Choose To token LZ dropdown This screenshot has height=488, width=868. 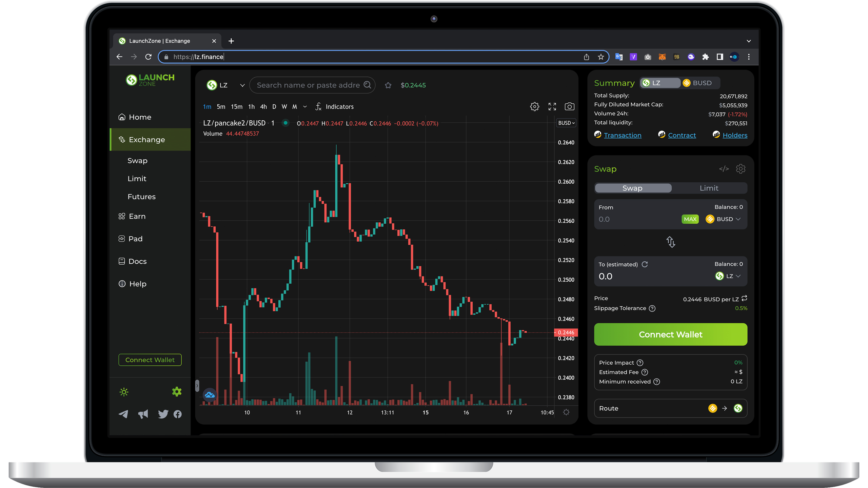tap(728, 276)
